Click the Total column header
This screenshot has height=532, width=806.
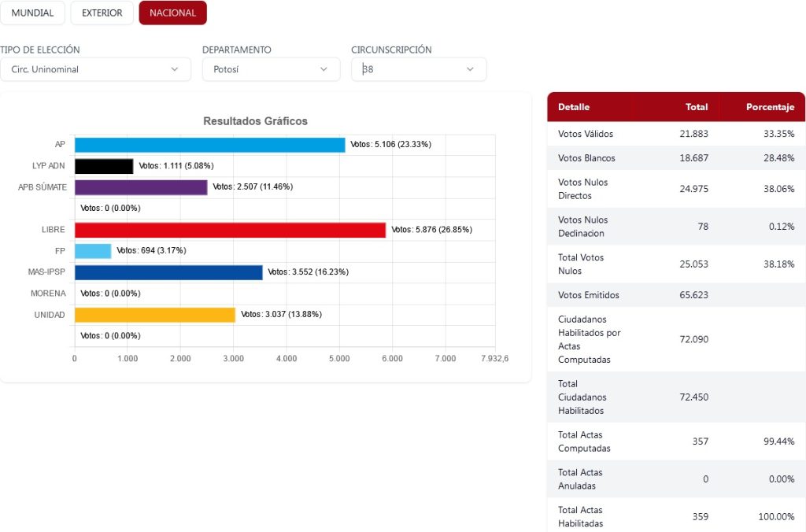pyautogui.click(x=696, y=107)
